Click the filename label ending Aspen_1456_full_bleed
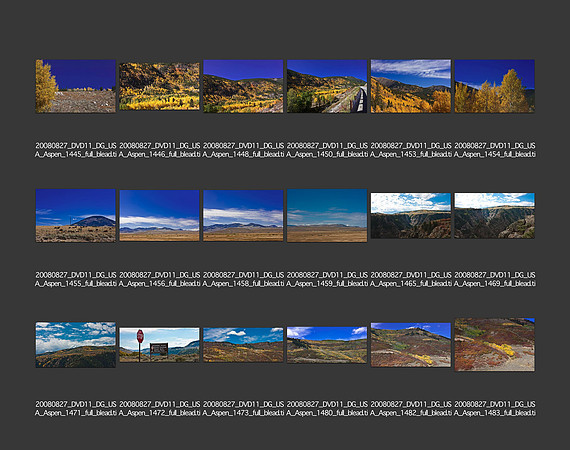This screenshot has height=450, width=570. click(x=160, y=279)
